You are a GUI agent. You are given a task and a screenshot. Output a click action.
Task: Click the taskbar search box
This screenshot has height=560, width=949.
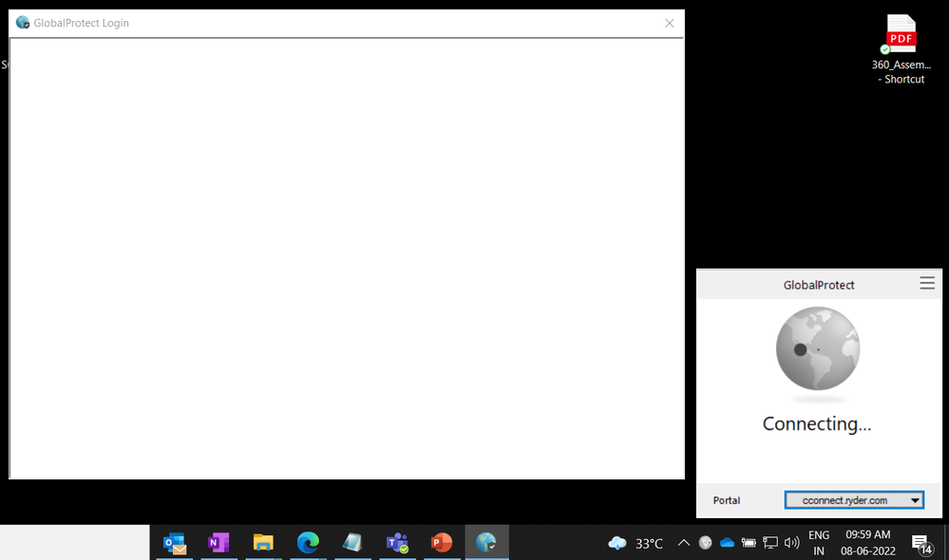[74, 543]
